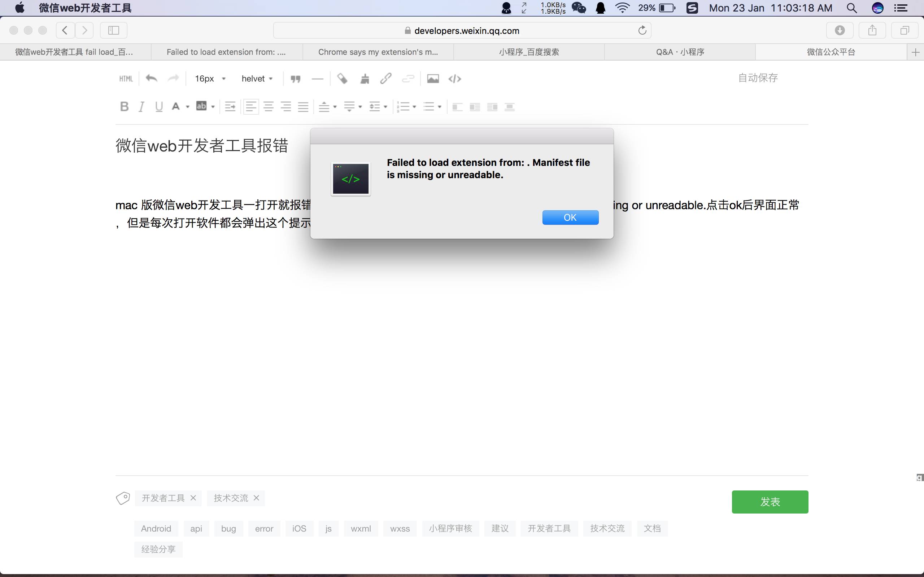924x577 pixels.
Task: Insert a hyperlink with the chain icon
Action: pyautogui.click(x=385, y=79)
